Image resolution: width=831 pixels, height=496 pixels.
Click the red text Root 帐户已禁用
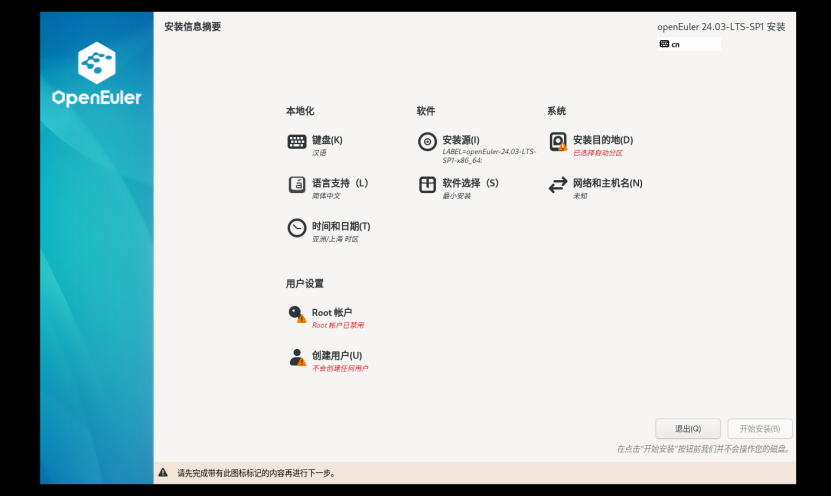point(338,325)
